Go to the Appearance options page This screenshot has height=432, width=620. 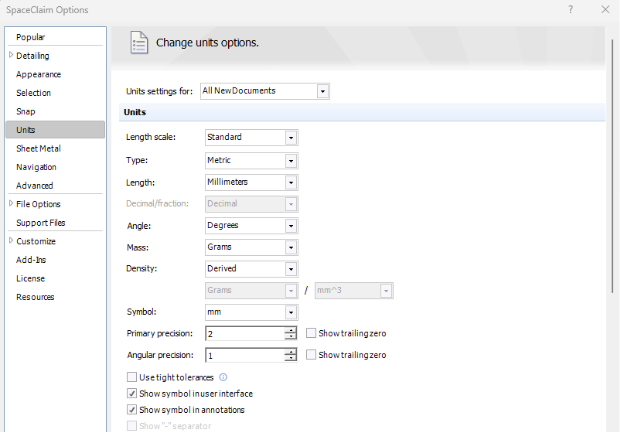point(38,74)
